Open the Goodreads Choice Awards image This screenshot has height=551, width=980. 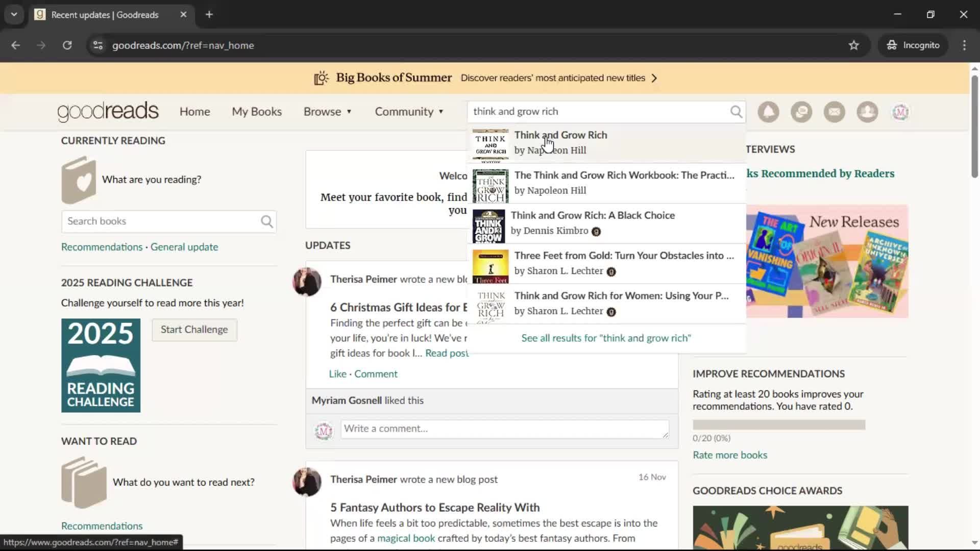800,528
